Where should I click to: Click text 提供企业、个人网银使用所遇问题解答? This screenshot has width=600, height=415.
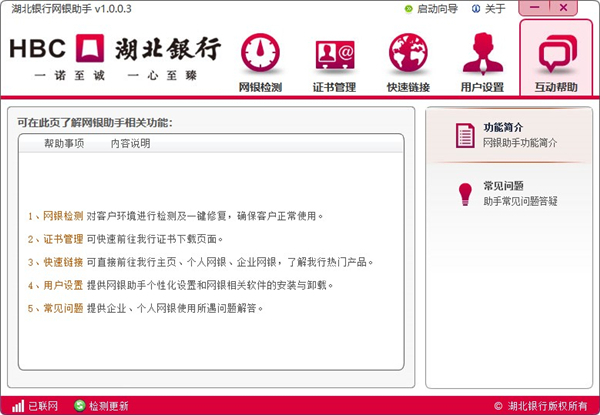point(171,308)
